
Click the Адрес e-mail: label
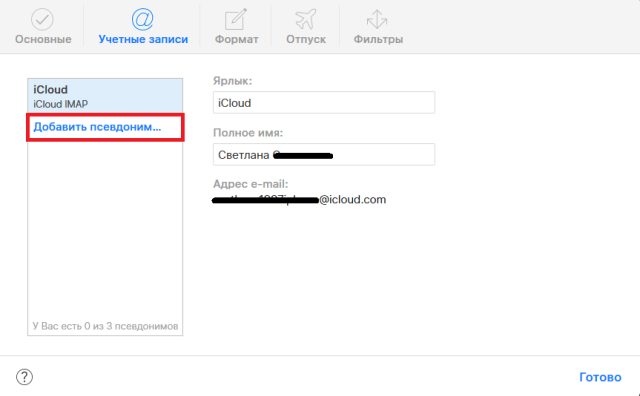[251, 184]
